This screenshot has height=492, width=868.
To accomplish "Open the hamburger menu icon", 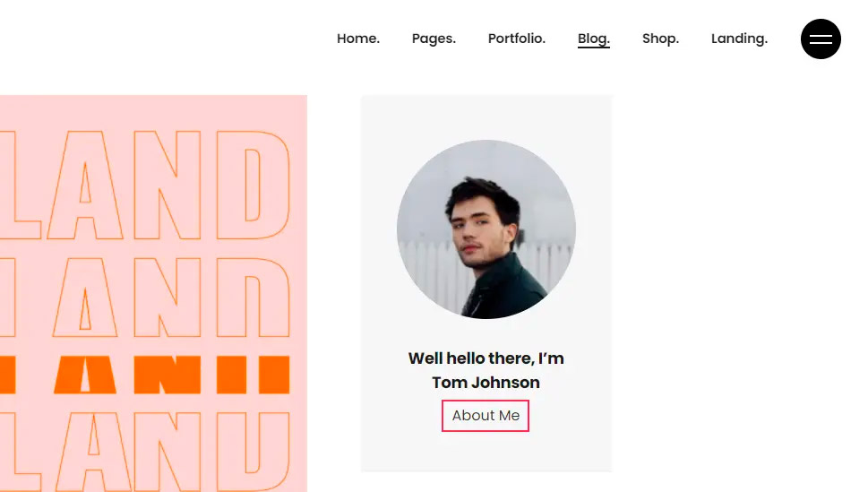I will click(821, 39).
